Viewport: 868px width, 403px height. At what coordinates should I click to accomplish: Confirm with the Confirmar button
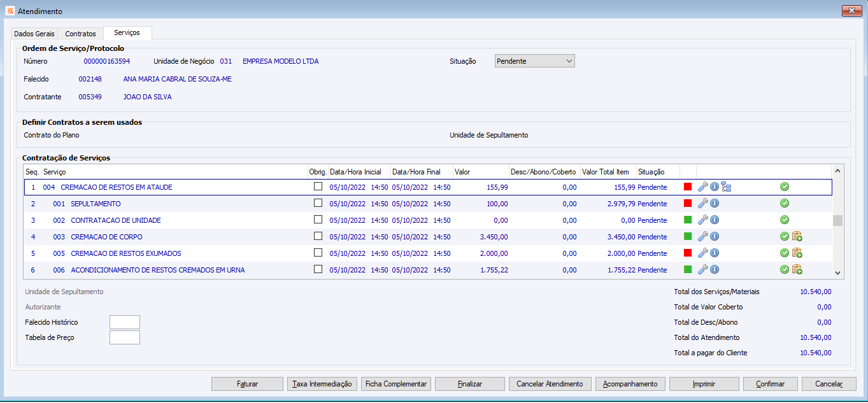point(771,384)
